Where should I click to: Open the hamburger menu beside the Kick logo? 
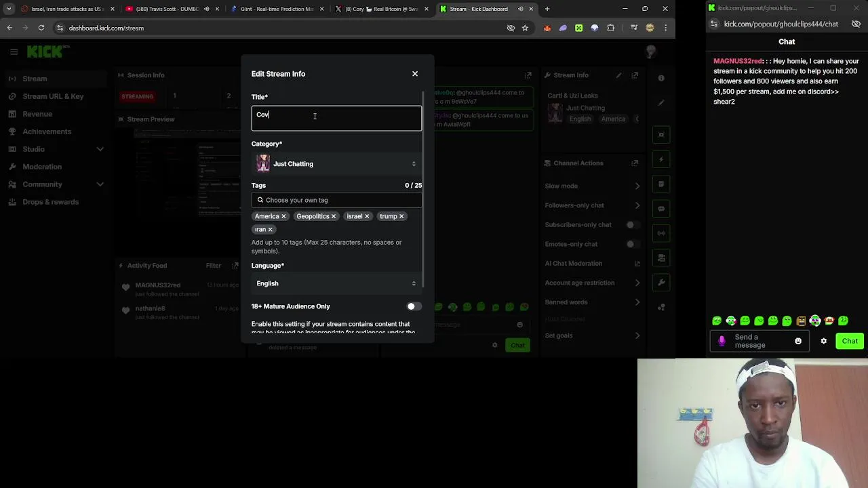(14, 52)
